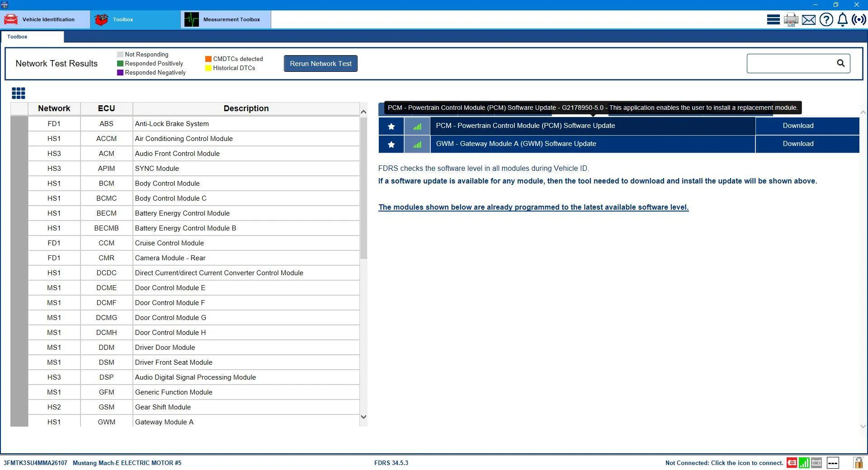This screenshot has width=868, height=470.
Task: Select the ABS Anti-Lock Brake System row
Action: 193,124
